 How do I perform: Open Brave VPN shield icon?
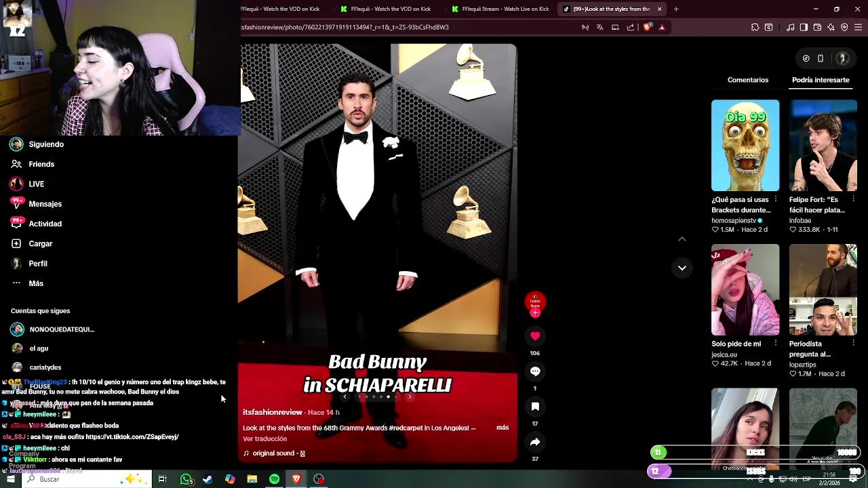pyautogui.click(x=844, y=27)
